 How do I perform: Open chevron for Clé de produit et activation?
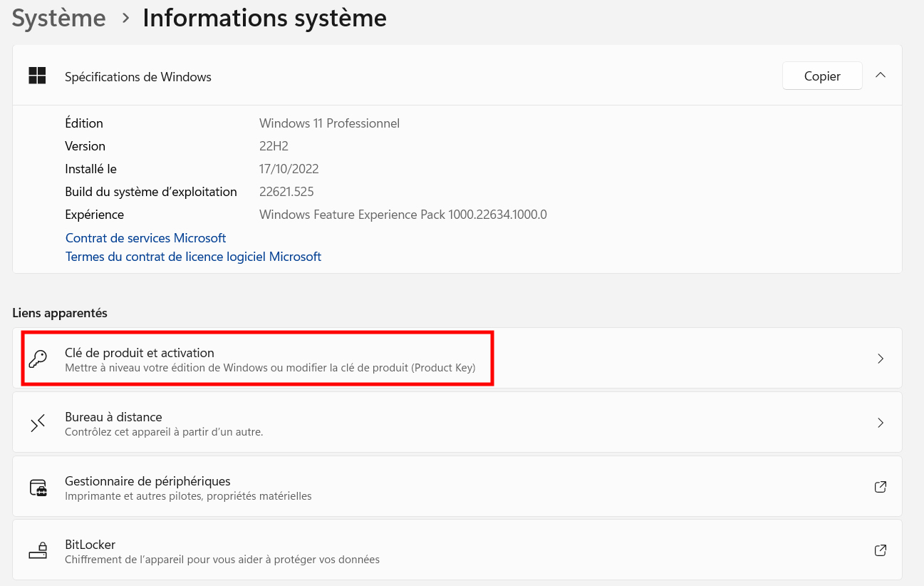881,359
